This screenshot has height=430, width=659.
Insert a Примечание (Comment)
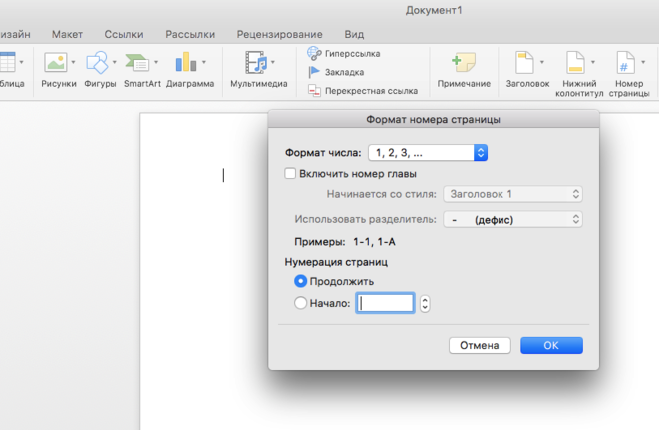tap(464, 63)
